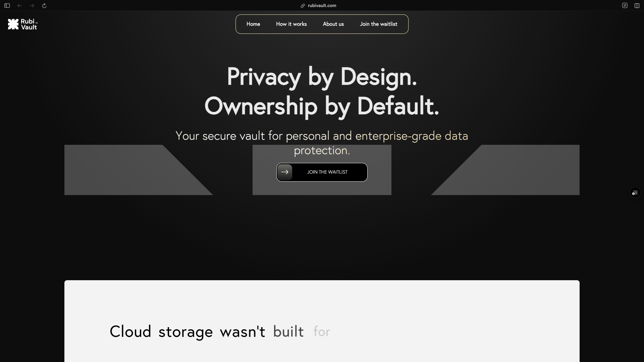This screenshot has height=362, width=644.
Task: Click the link icon beside the URL
Action: click(303, 6)
